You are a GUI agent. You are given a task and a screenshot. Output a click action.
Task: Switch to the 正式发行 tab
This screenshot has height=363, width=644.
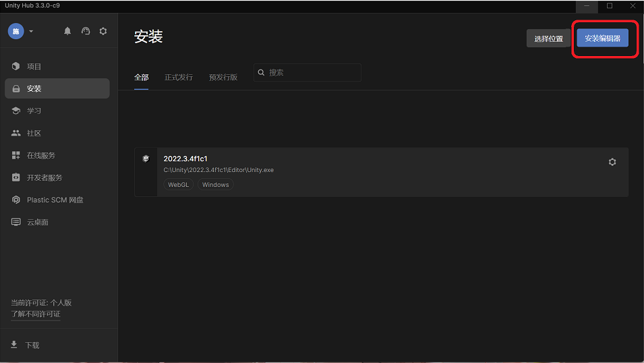tap(179, 78)
